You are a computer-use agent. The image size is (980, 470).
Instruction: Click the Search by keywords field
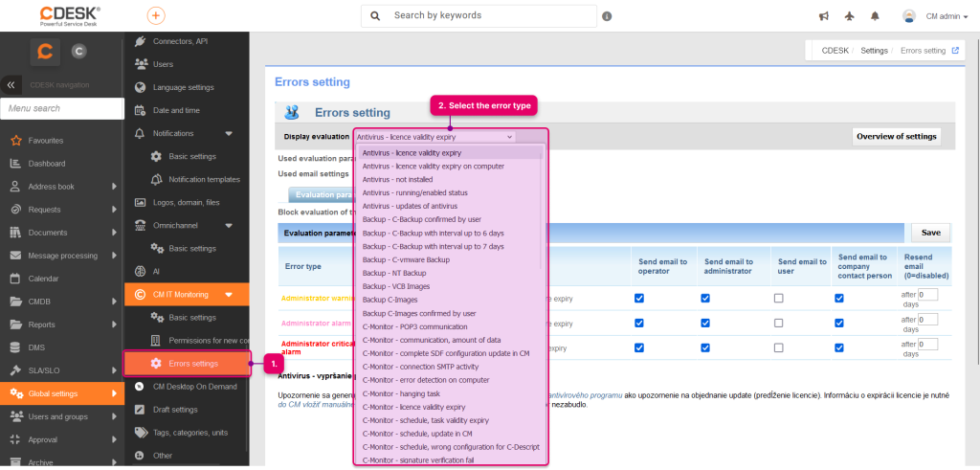pos(479,15)
